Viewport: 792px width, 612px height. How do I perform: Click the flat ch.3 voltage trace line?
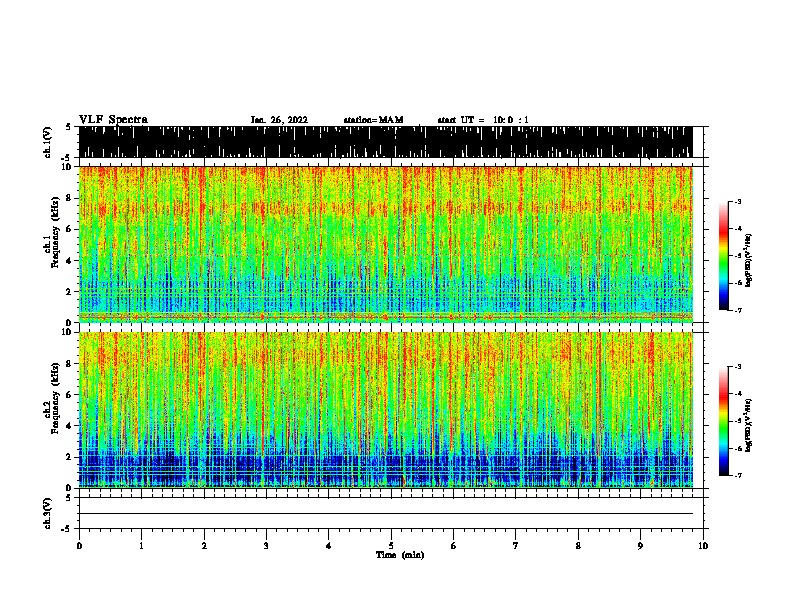point(385,514)
